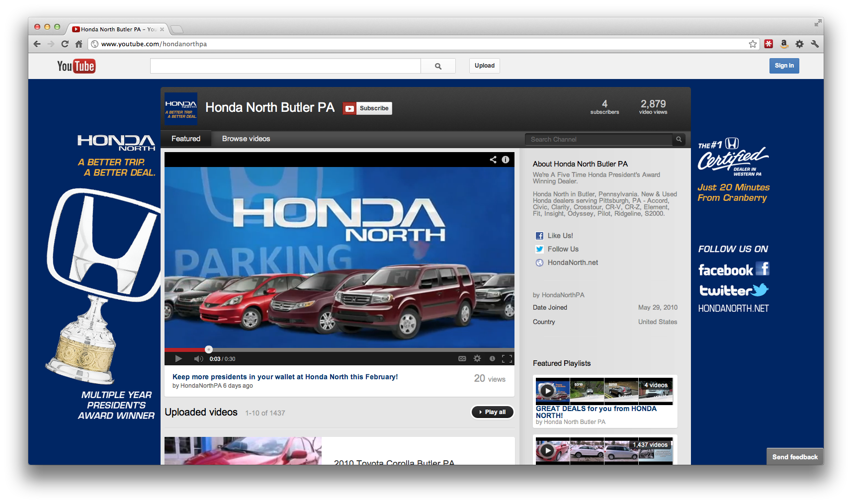Viewport: 852px width, 504px height.
Task: Toggle fullscreen playback mode
Action: (x=508, y=358)
